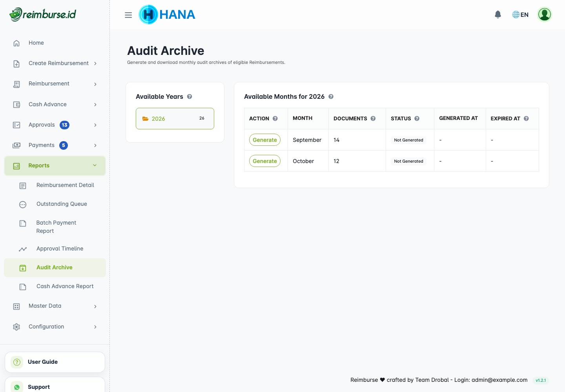565x392 pixels.
Task: Click the HANA company logo
Action: point(167,15)
